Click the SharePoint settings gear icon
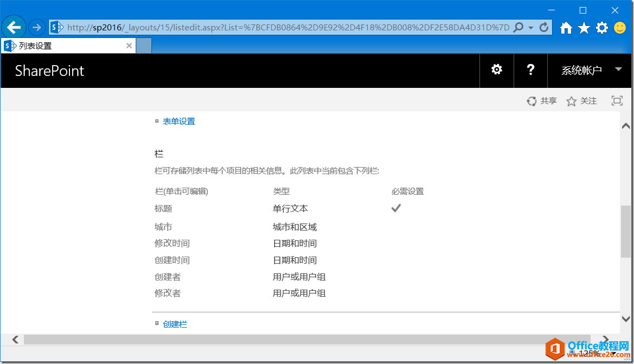 point(496,71)
